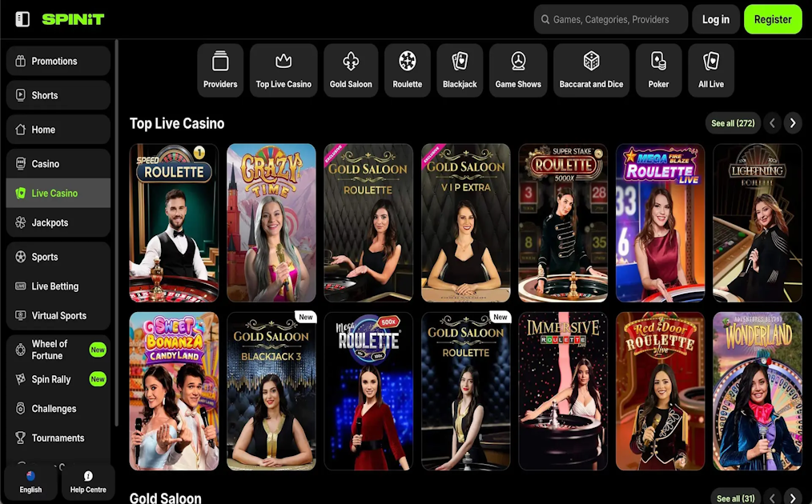The height and width of the screenshot is (504, 812).
Task: Open Gold Saloon VIP Extra game
Action: 465,222
